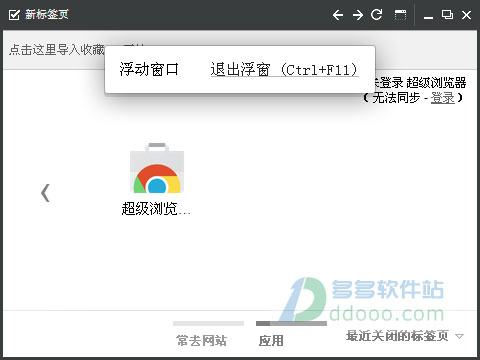Click the 浮动窗口 label in popup
480x360 pixels.
pos(149,69)
